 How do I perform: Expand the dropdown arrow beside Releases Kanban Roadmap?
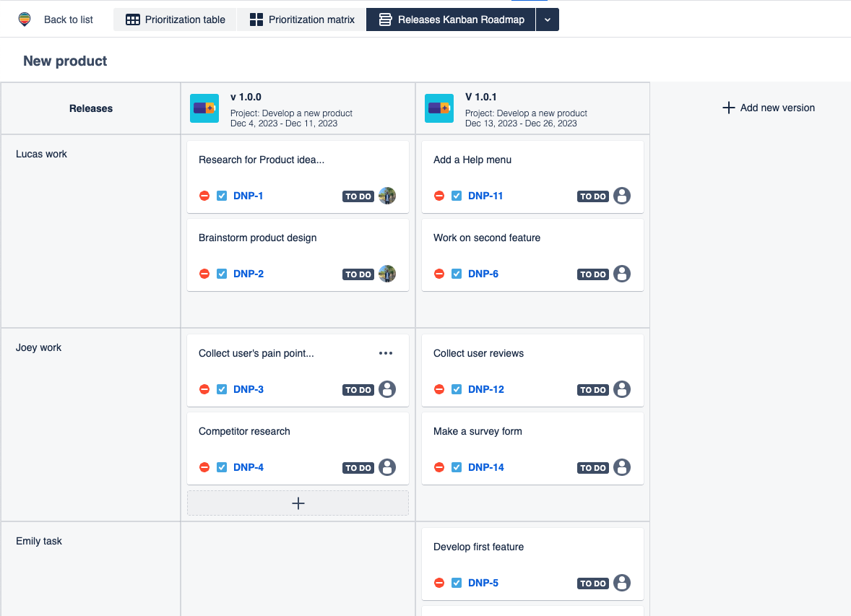point(548,19)
